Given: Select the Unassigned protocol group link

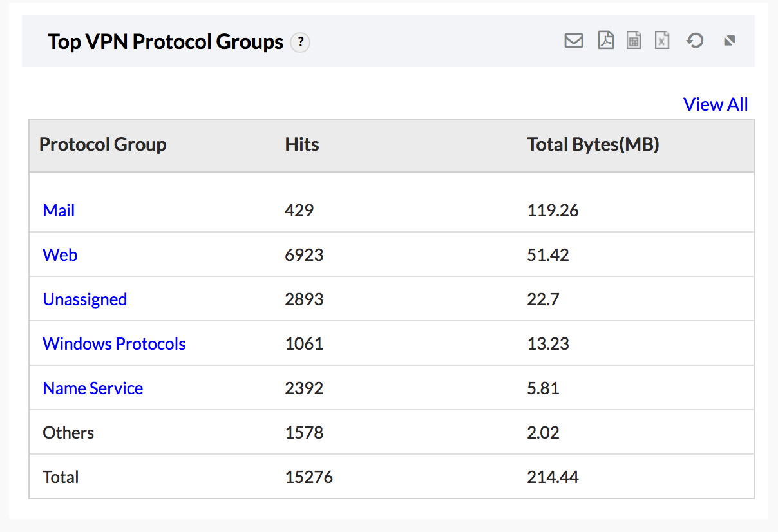Looking at the screenshot, I should tap(84, 299).
